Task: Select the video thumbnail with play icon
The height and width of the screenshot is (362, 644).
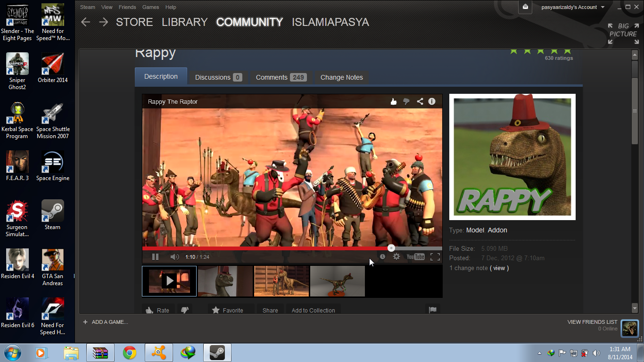Action: point(169,281)
